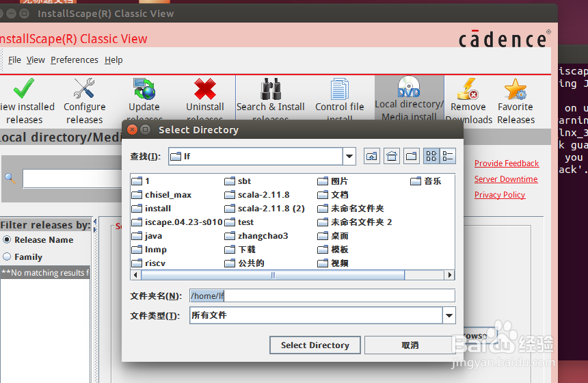Select Release Name filter radio button

7,239
